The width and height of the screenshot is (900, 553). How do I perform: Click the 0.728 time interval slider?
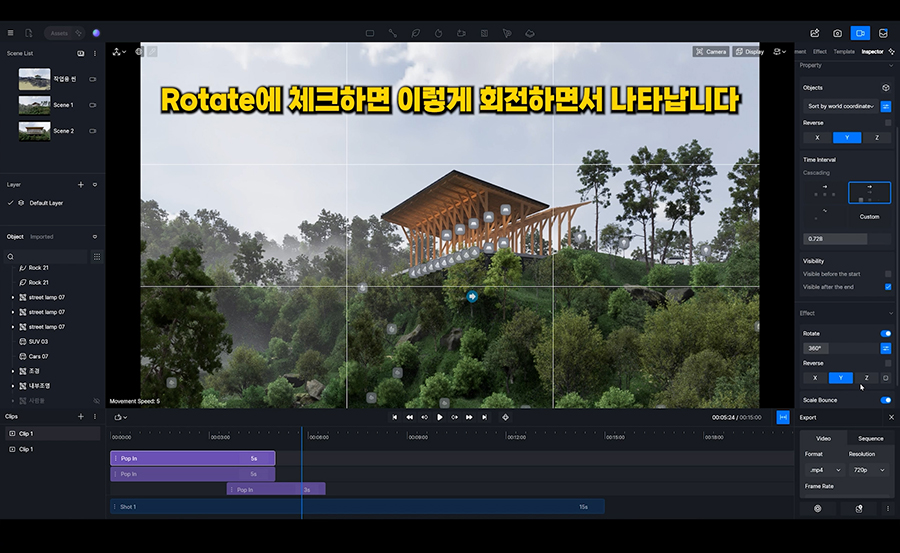pos(847,239)
